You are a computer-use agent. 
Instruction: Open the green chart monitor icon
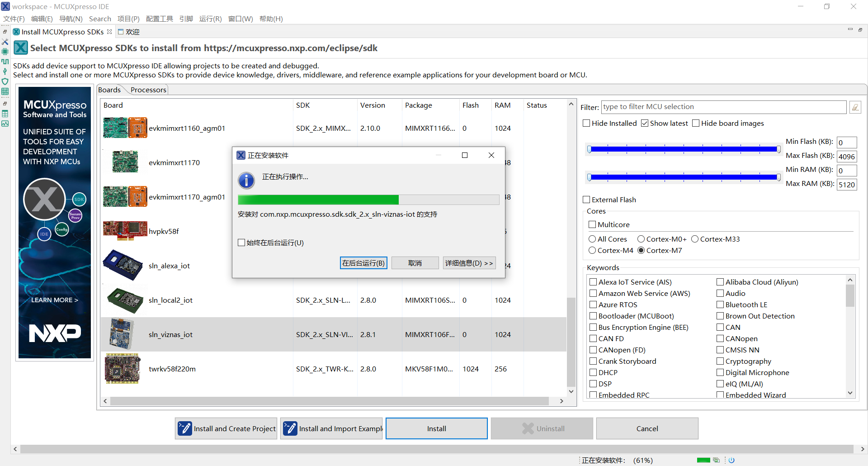[x=5, y=124]
